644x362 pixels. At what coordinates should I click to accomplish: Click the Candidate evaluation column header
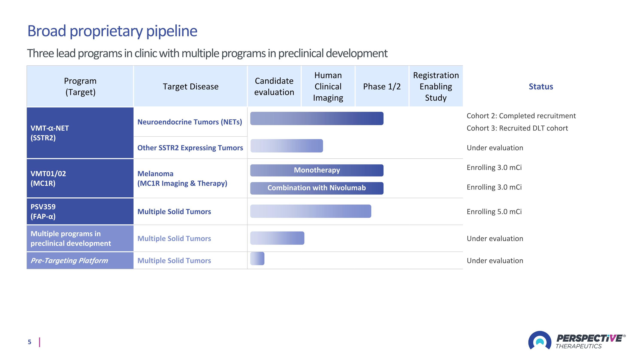pyautogui.click(x=274, y=86)
